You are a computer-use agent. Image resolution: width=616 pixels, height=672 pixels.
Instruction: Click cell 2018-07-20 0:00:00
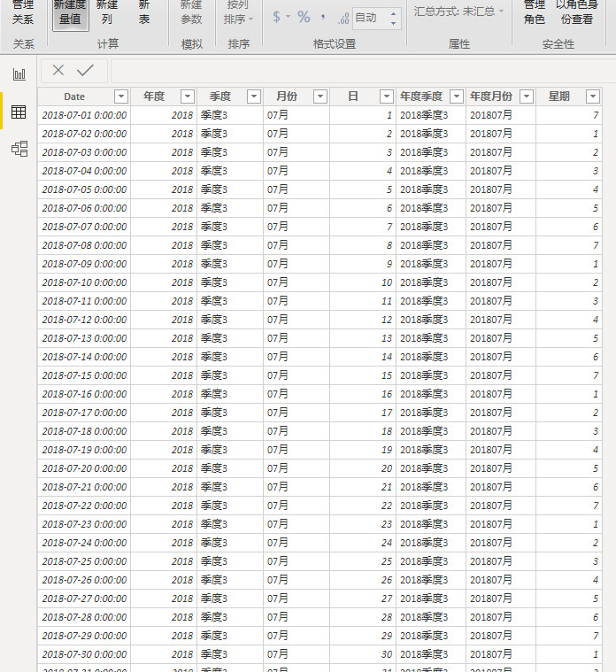point(84,468)
